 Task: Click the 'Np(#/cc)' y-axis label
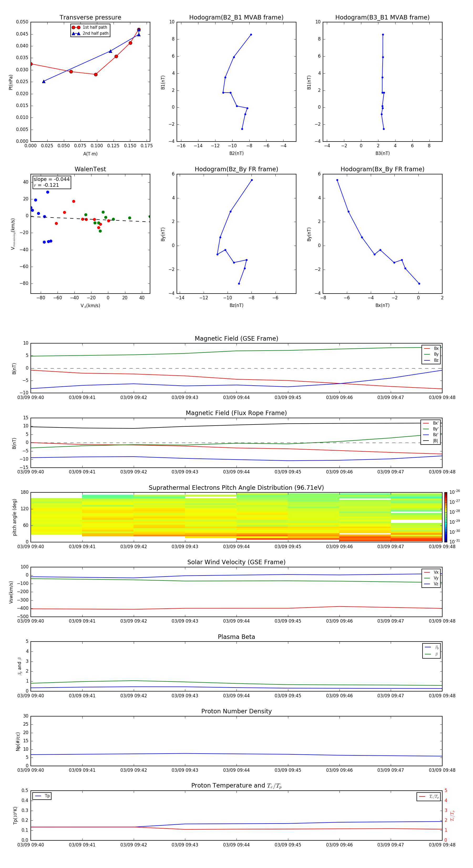(18, 741)
